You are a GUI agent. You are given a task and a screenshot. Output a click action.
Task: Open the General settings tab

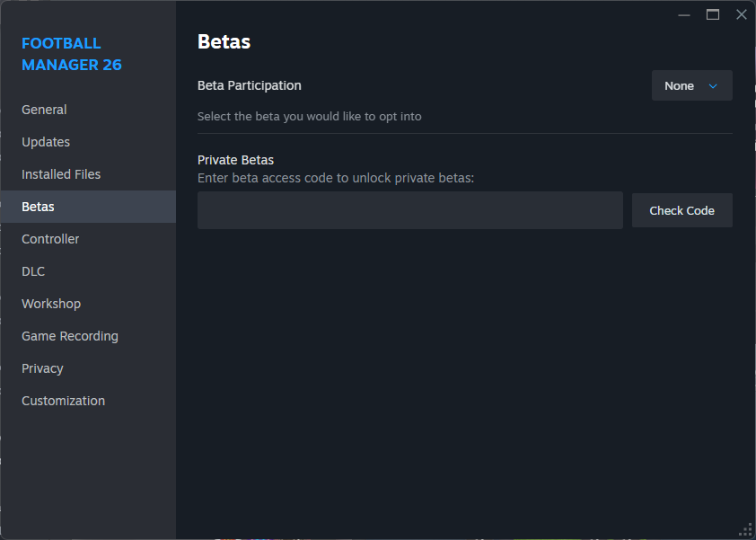[44, 110]
